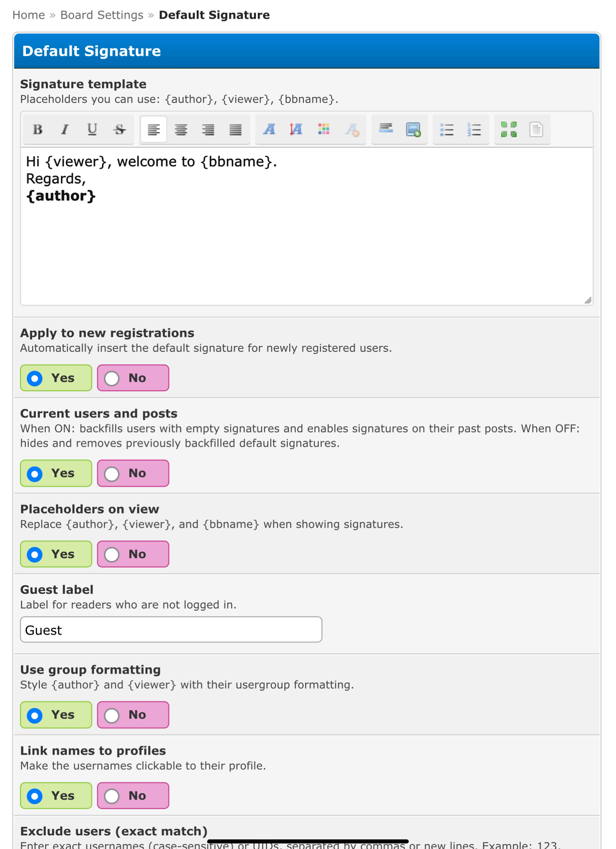Switch the editor to source view

(x=536, y=130)
